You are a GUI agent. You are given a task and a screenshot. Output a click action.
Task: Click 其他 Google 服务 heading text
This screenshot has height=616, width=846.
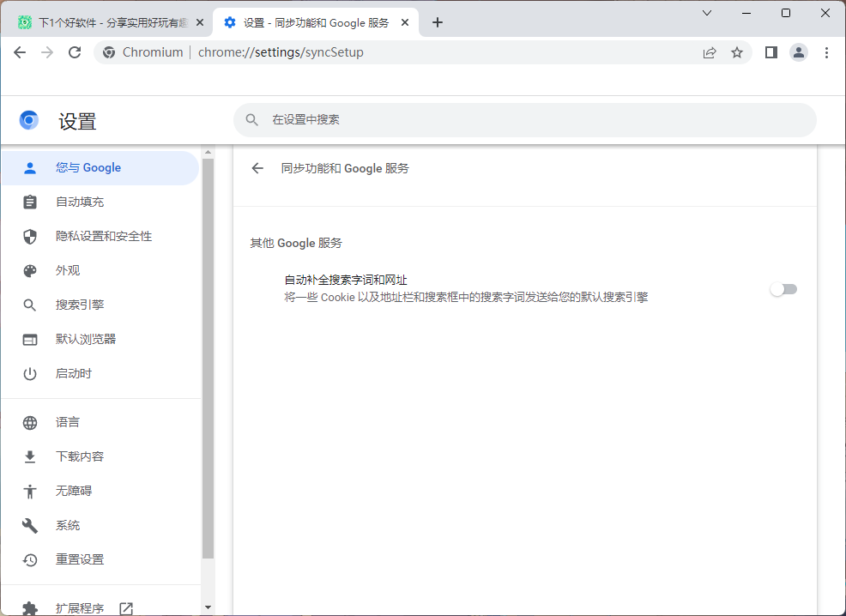[296, 244]
